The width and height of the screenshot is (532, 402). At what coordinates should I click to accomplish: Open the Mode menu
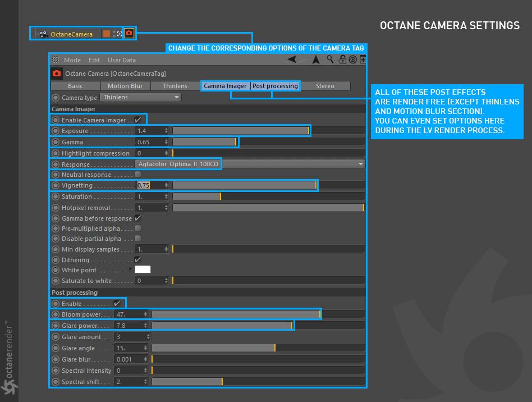click(x=72, y=60)
